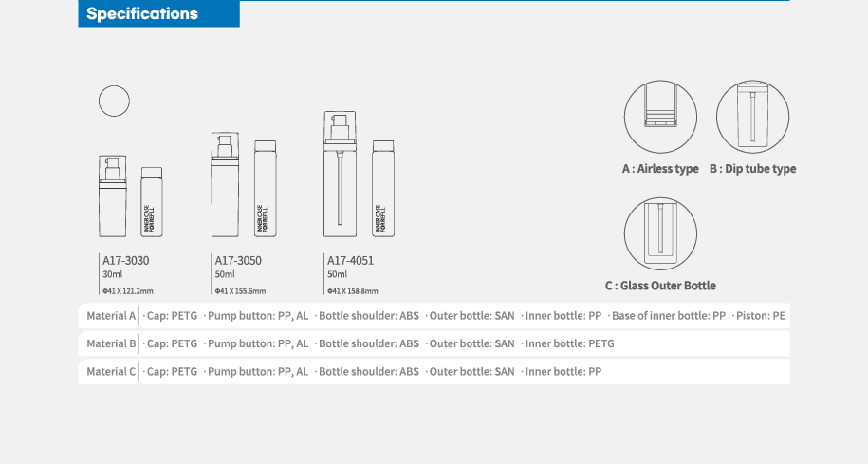868x464 pixels.
Task: Click the 50ml capacity under A17-3050
Action: (225, 274)
